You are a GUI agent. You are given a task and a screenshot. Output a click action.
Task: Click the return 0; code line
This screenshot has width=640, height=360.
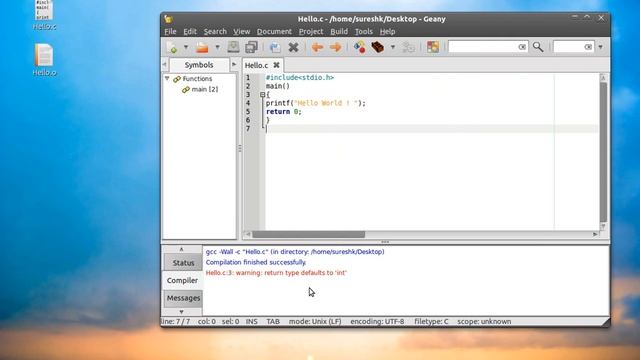point(284,111)
